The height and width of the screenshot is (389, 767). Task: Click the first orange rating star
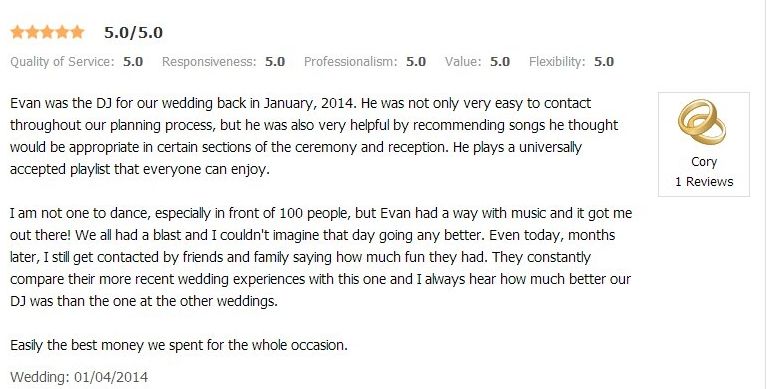(18, 32)
